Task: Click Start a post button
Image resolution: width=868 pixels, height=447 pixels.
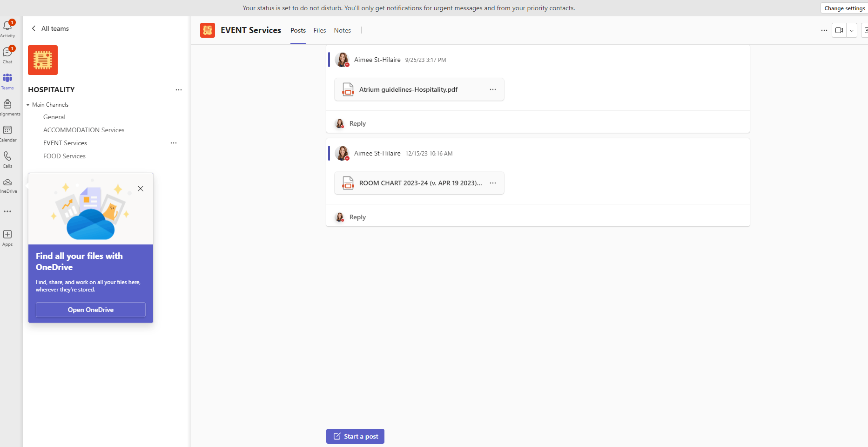Action: [x=355, y=436]
